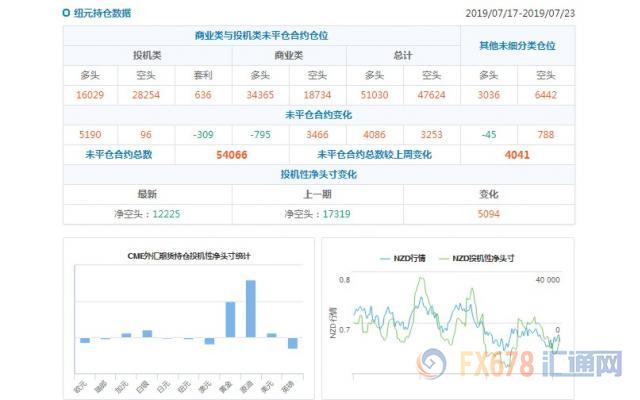The image size is (640, 400).
Task: Click the 套利 column header
Action: pos(203,75)
